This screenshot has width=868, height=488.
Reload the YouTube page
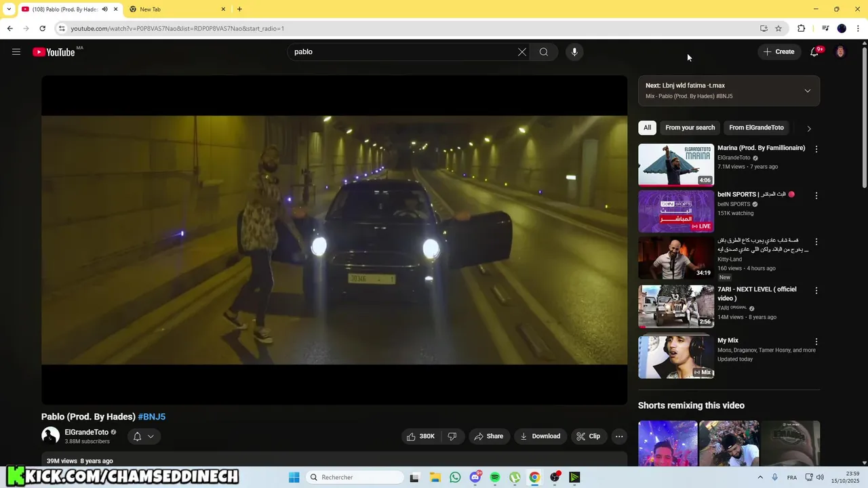coord(42,28)
